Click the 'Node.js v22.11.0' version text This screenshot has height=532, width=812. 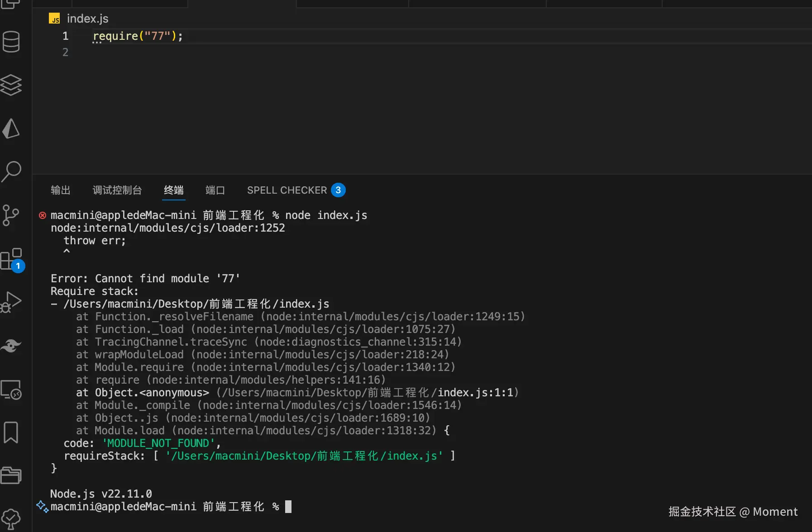[x=101, y=494]
